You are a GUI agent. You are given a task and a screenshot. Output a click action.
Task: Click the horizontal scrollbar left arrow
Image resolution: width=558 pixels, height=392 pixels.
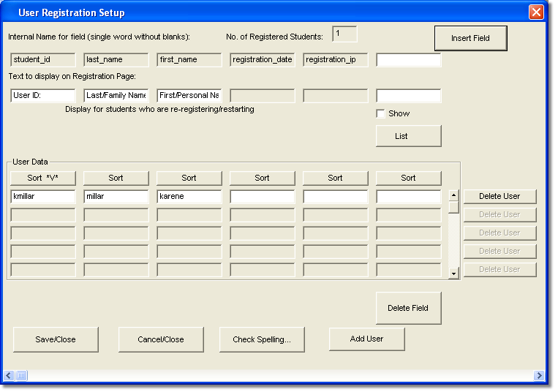[x=9, y=375]
